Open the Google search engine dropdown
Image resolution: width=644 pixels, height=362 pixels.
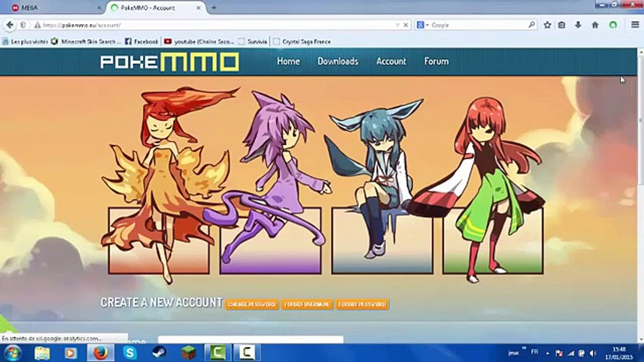(x=422, y=25)
